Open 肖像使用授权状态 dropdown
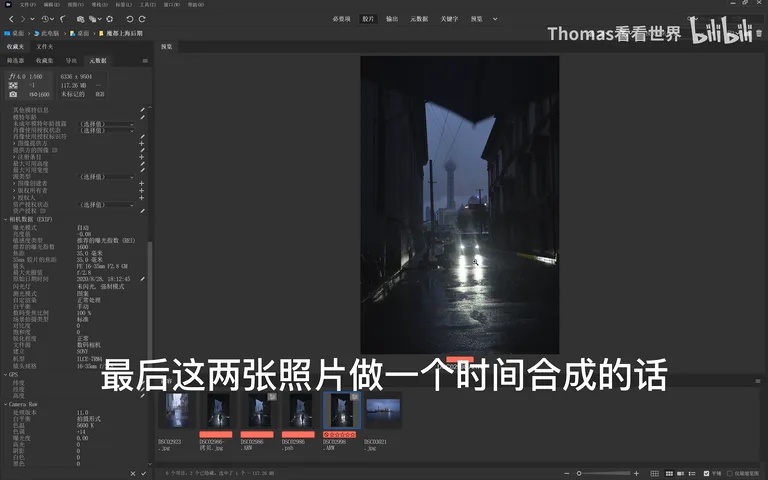 [x=106, y=130]
